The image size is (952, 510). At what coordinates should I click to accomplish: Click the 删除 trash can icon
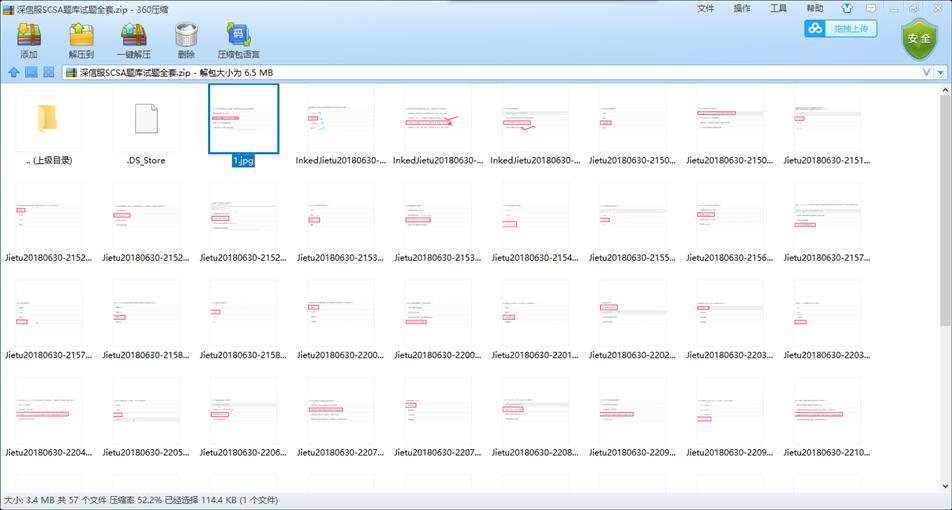[186, 41]
